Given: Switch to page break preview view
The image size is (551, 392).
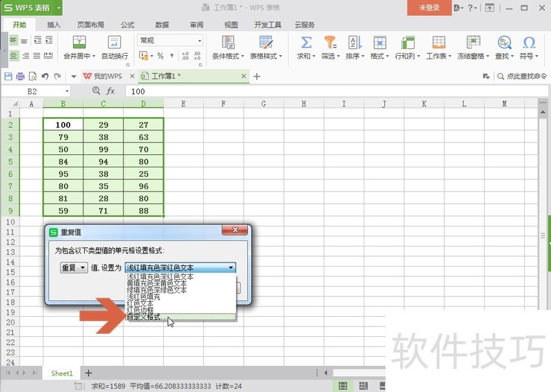Looking at the screenshot, I should click(363, 386).
